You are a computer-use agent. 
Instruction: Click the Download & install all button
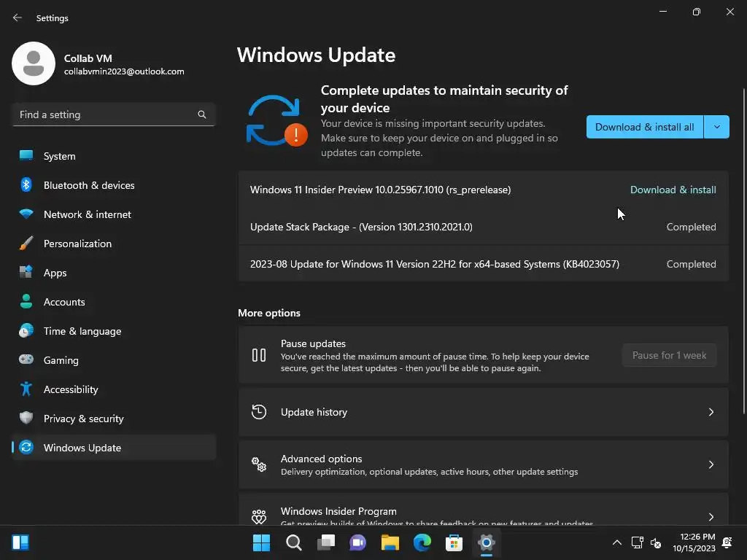645,127
